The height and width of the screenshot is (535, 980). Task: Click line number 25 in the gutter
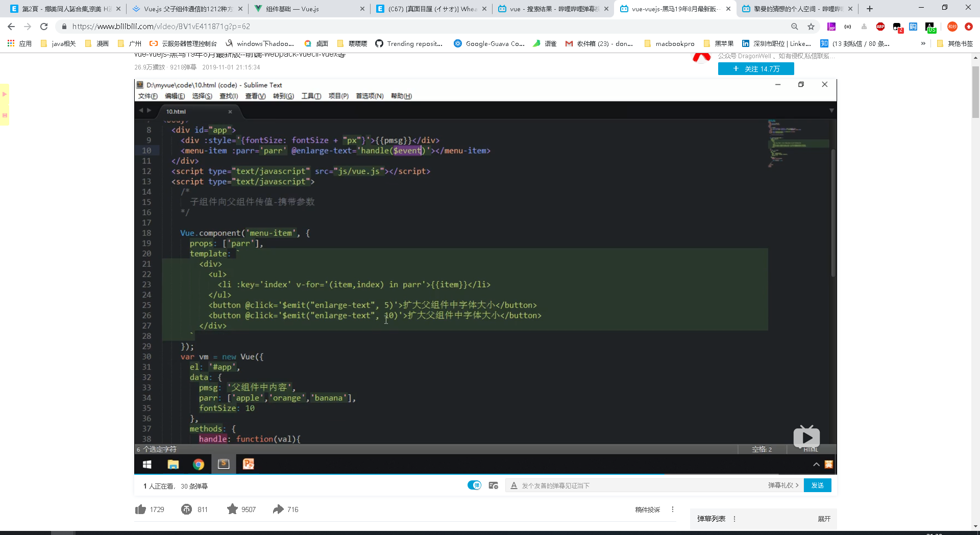[146, 305]
